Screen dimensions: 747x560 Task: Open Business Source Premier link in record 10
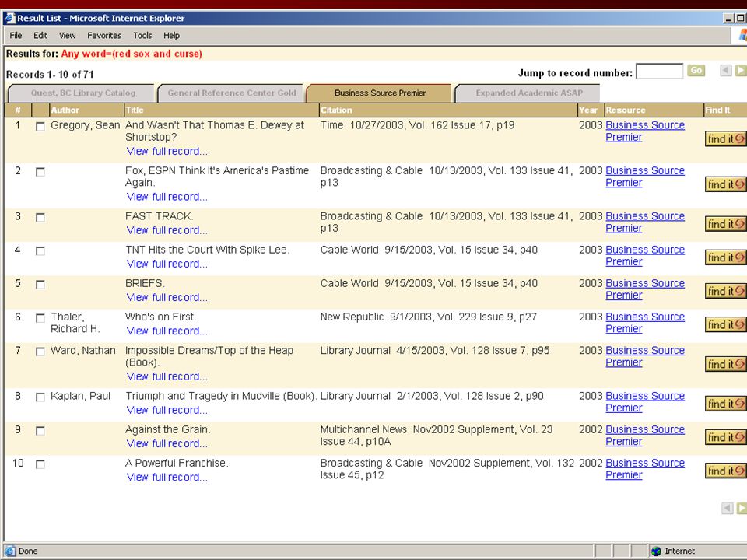[645, 469]
